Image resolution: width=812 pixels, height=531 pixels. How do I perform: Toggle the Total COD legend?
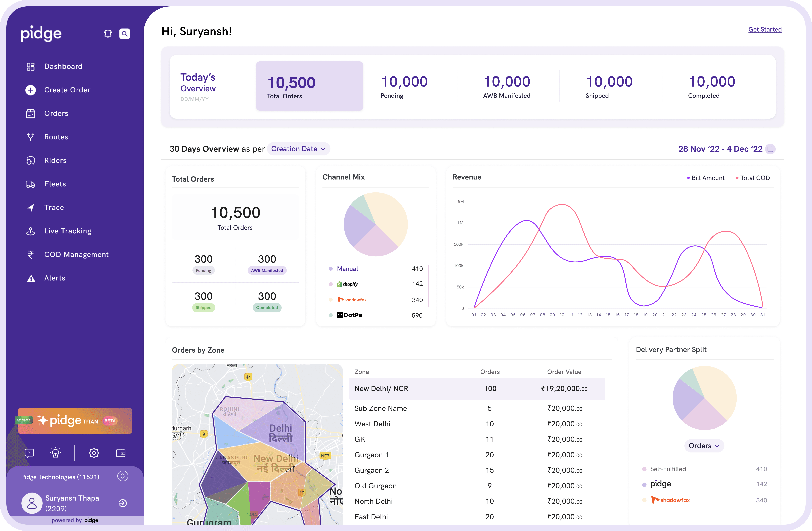coord(753,178)
